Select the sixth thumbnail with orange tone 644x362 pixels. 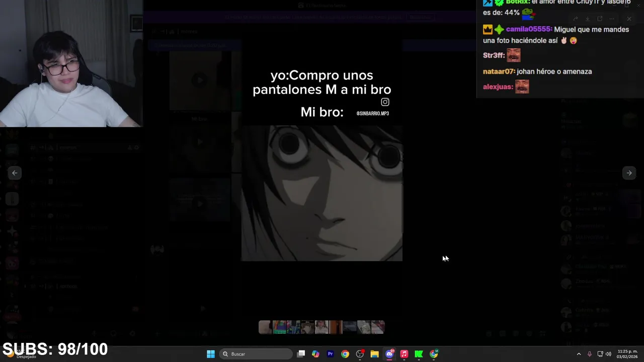(x=335, y=327)
